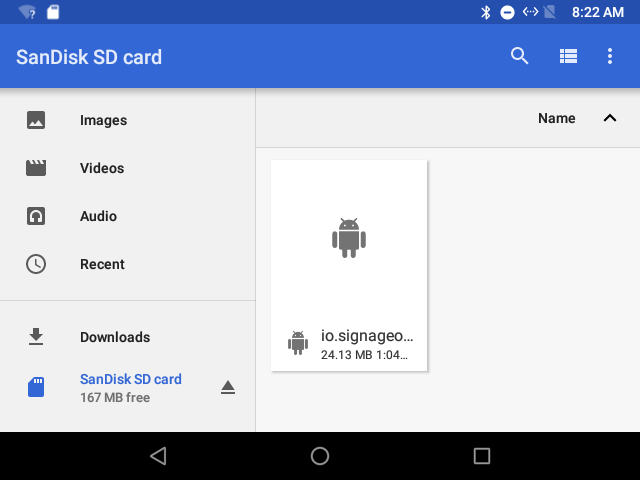Click the Audio headphones icon
The height and width of the screenshot is (480, 640).
[36, 216]
